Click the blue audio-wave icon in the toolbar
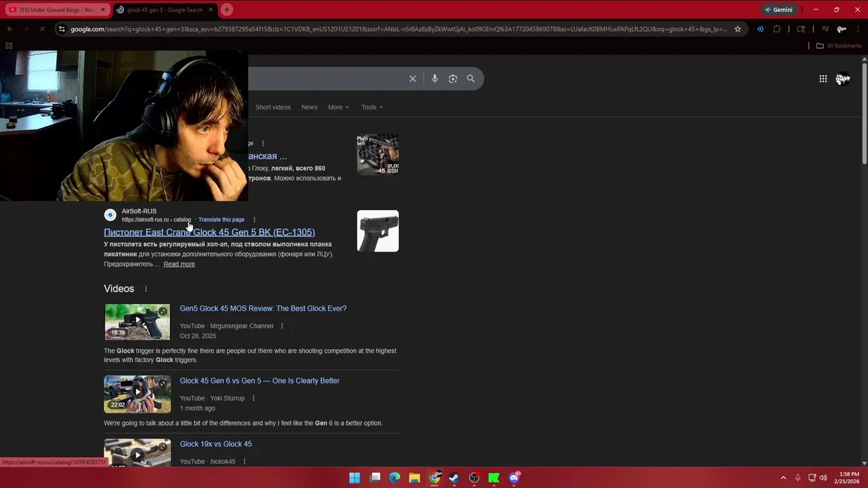Viewport: 868px width, 488px height. tap(760, 29)
